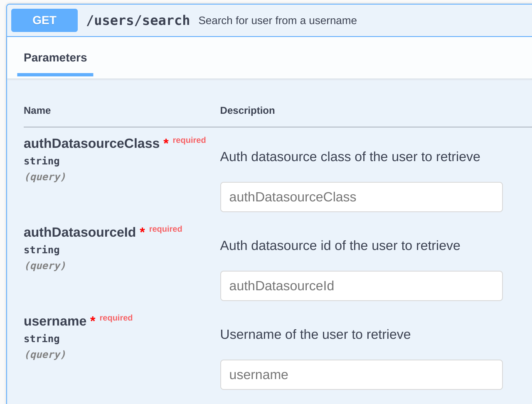Click the (query) label under username
The width and height of the screenshot is (532, 404).
pos(45,355)
